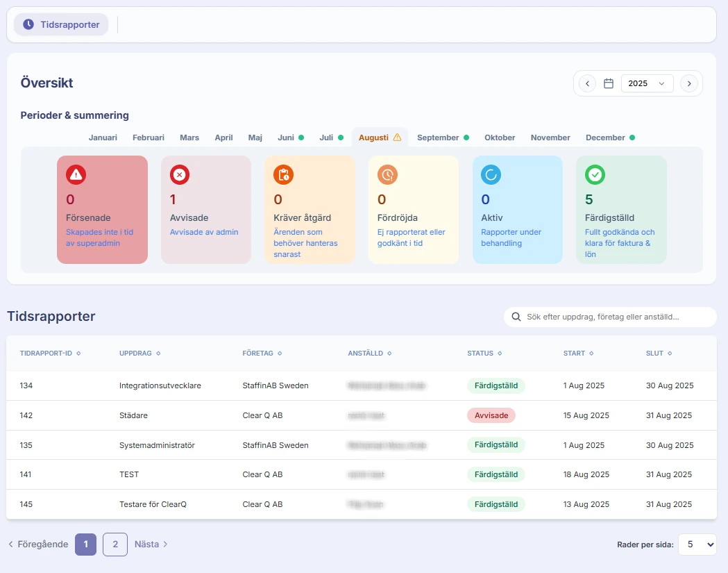This screenshot has width=728, height=573.
Task: Open the Färdigställd summary card
Action: pos(621,210)
